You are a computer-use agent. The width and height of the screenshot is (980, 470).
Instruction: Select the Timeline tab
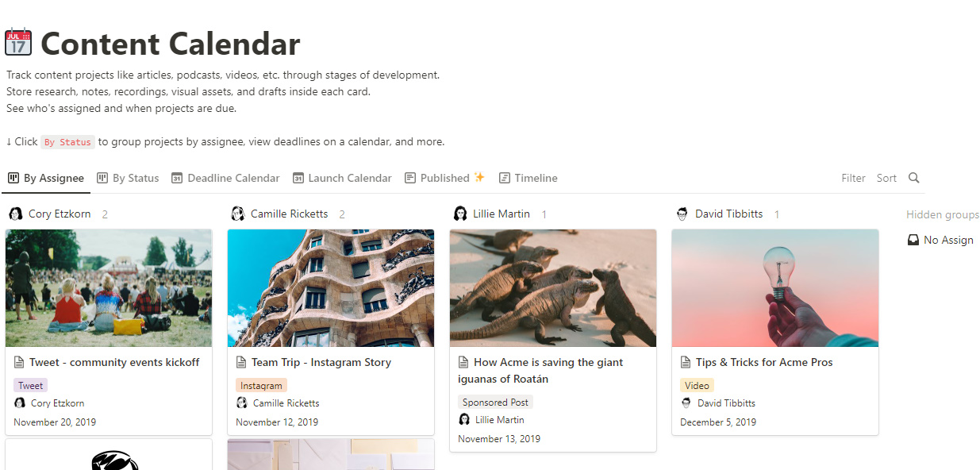click(x=528, y=178)
